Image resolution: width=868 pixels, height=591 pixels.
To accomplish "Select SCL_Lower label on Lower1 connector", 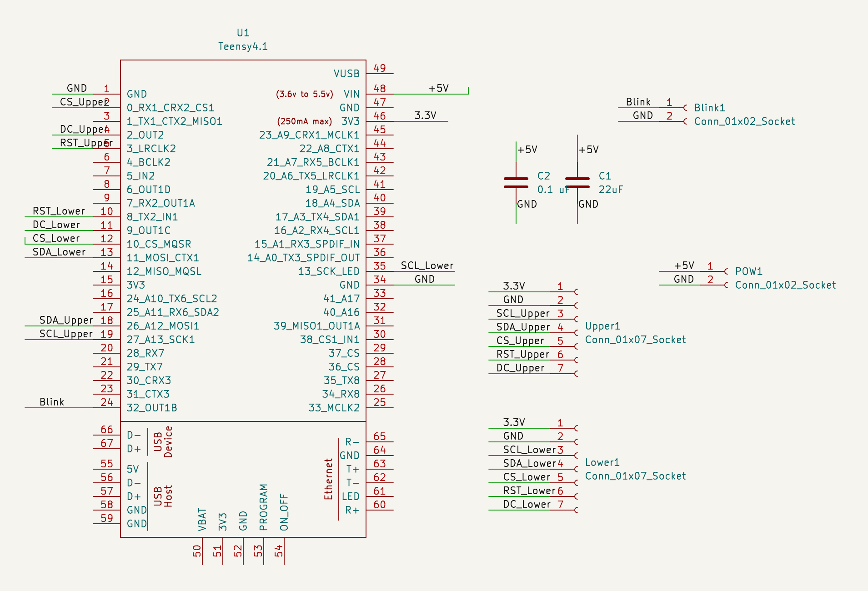I will 530,450.
